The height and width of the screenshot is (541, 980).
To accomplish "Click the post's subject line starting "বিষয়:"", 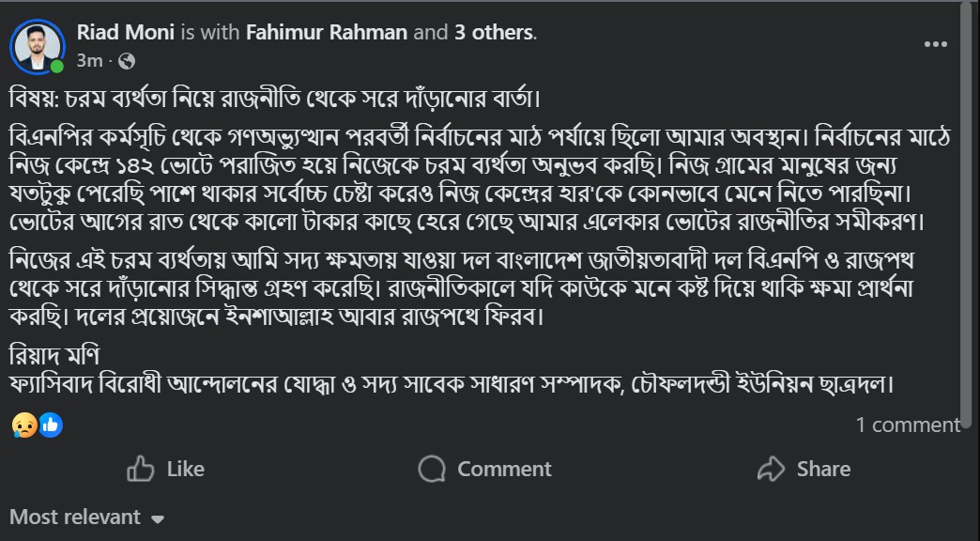I will tap(277, 98).
